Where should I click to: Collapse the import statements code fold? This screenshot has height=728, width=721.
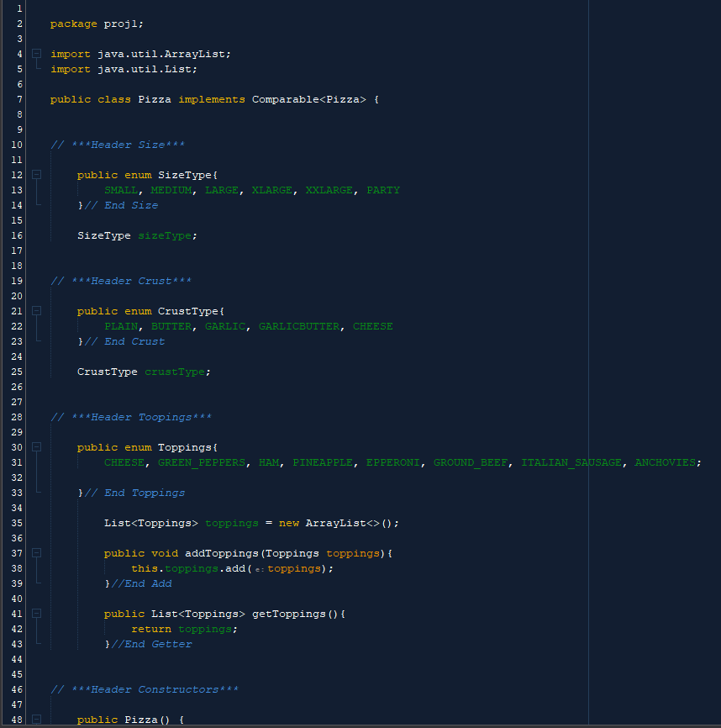(35, 53)
